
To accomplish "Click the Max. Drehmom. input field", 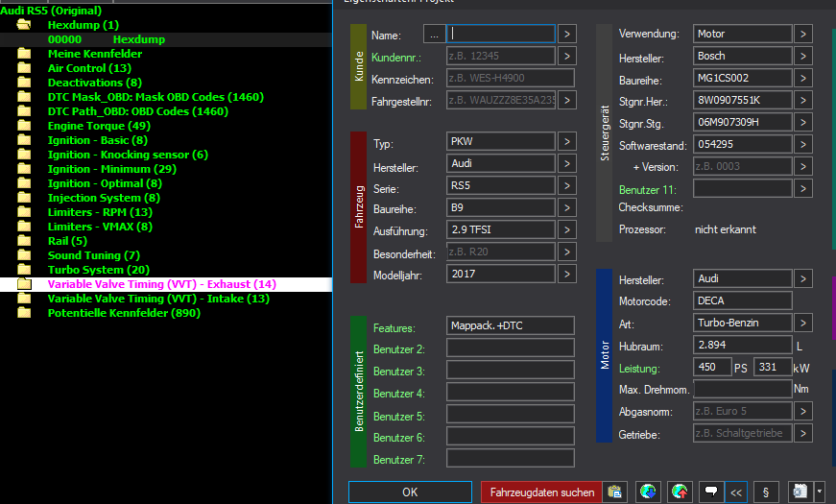I will 741,389.
